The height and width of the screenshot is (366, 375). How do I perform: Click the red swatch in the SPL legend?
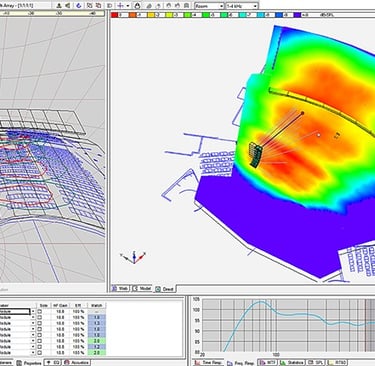[115, 15]
